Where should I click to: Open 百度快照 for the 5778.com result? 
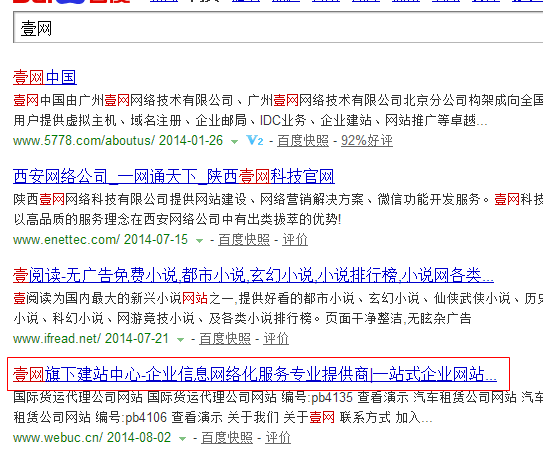point(303,141)
